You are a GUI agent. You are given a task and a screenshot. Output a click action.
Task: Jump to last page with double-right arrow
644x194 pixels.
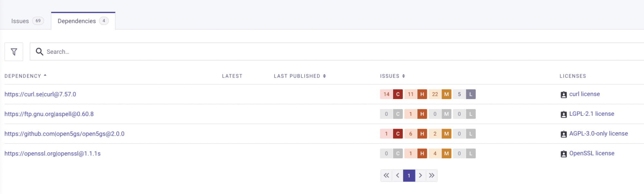pyautogui.click(x=432, y=176)
